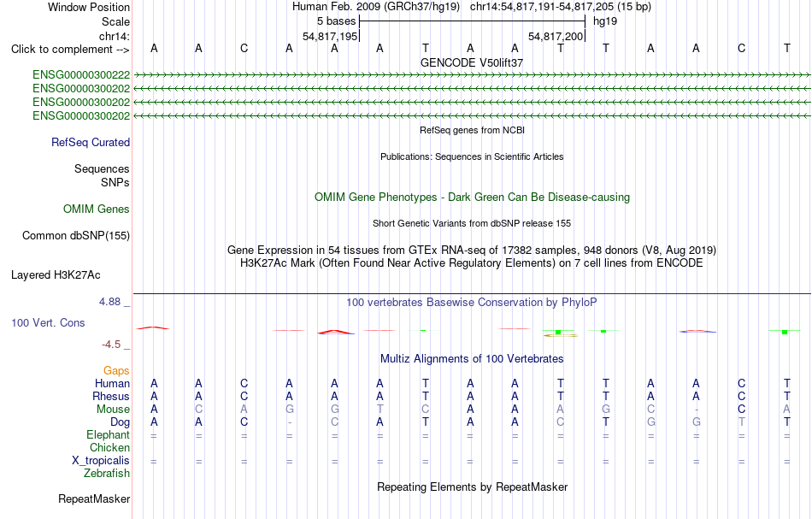Viewport: 812px width, 519px height.
Task: Select the Mouse species label
Action: [x=113, y=410]
